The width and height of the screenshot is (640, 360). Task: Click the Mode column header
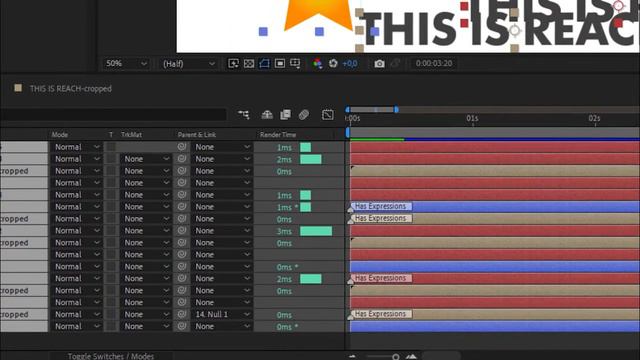click(60, 134)
